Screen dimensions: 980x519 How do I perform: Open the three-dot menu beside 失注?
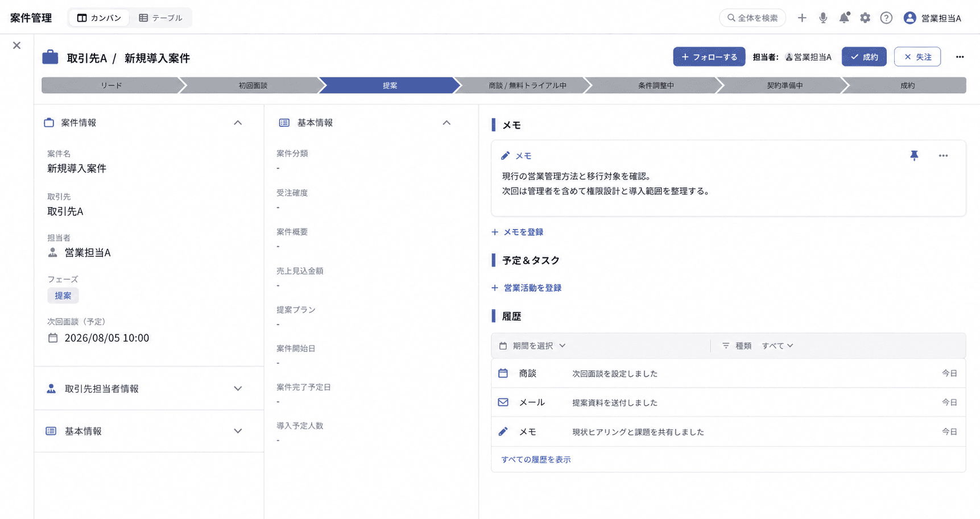click(960, 57)
